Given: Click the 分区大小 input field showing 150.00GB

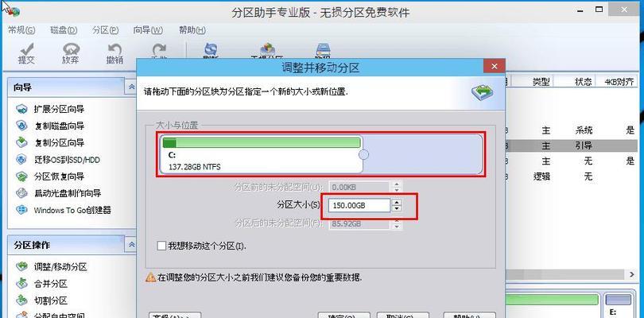Looking at the screenshot, I should 359,205.
